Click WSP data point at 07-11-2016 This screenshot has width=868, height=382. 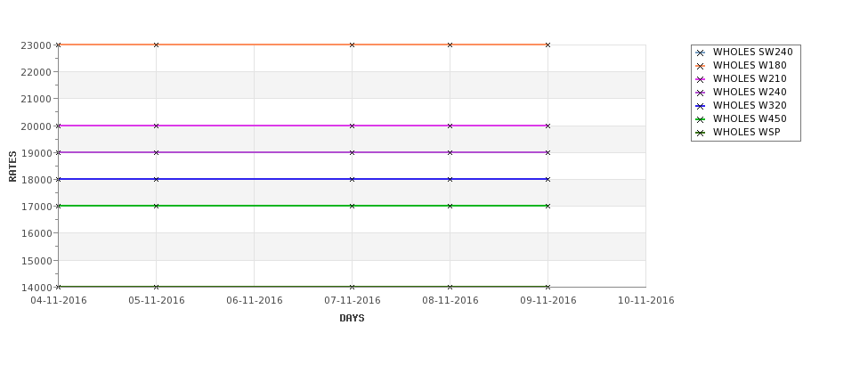[352, 287]
